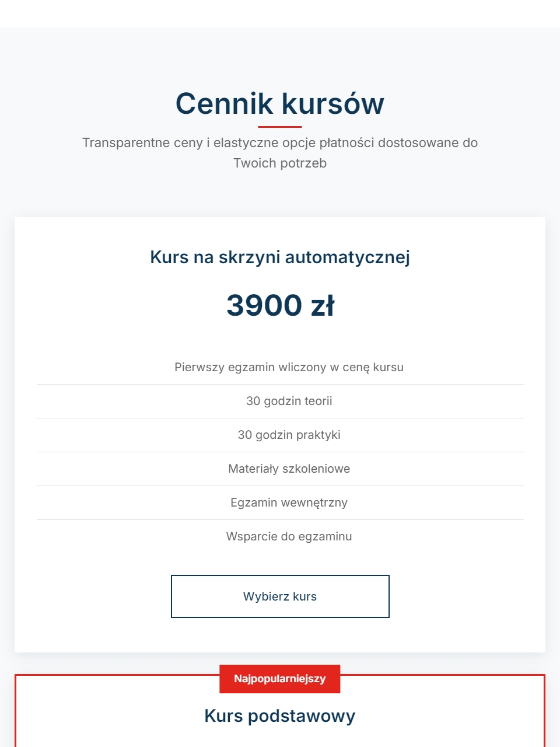The width and height of the screenshot is (560, 747).
Task: Click the divider under "30 godzin teorii"
Action: pyautogui.click(x=280, y=418)
